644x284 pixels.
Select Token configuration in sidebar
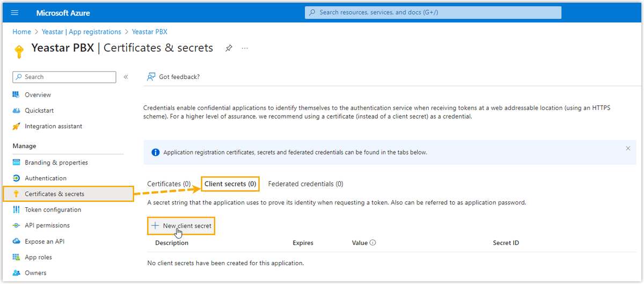[53, 210]
